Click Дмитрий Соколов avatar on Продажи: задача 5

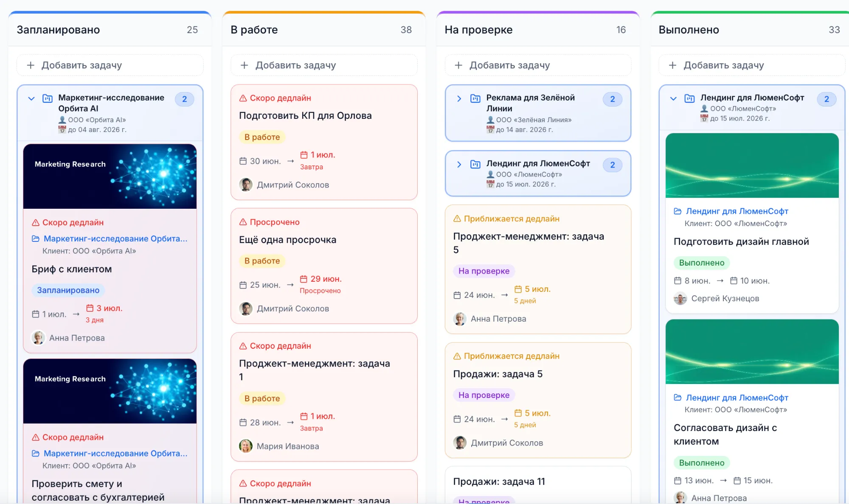(460, 442)
